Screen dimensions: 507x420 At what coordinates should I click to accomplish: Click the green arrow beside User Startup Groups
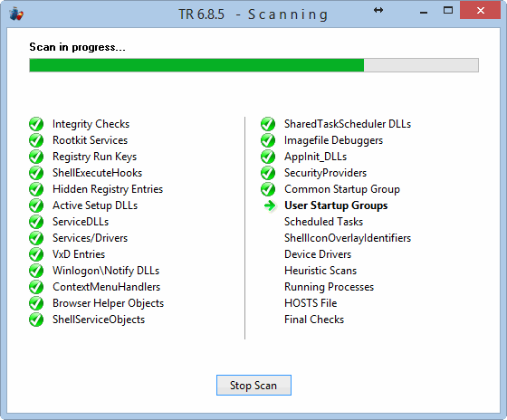pos(270,205)
